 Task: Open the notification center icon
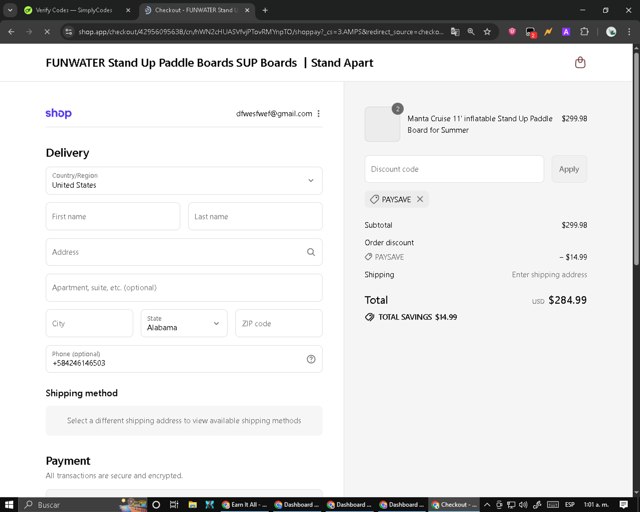pyautogui.click(x=623, y=505)
